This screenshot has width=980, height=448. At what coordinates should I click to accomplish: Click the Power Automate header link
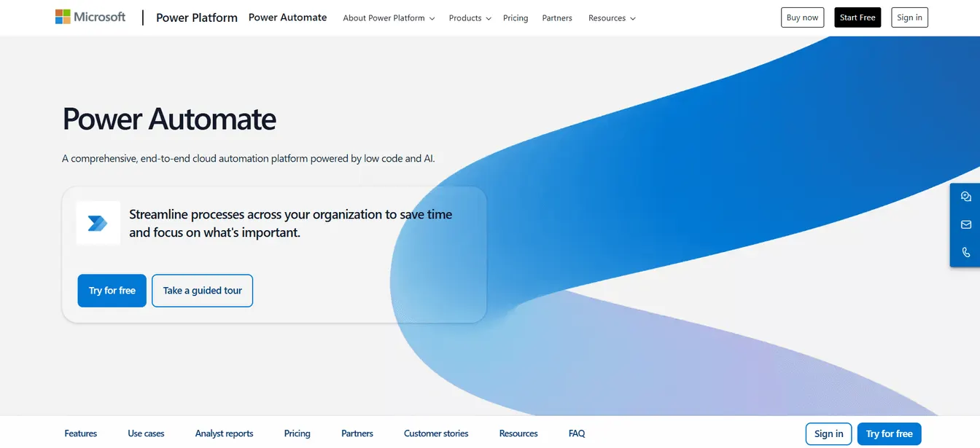[x=287, y=17]
